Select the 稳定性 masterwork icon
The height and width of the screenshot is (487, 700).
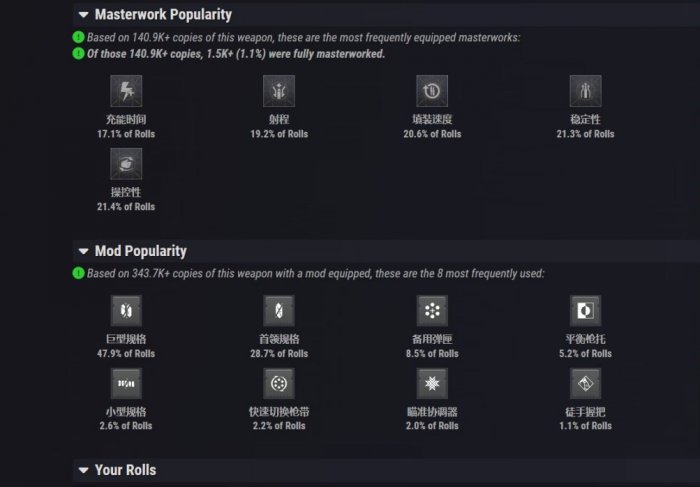(585, 92)
